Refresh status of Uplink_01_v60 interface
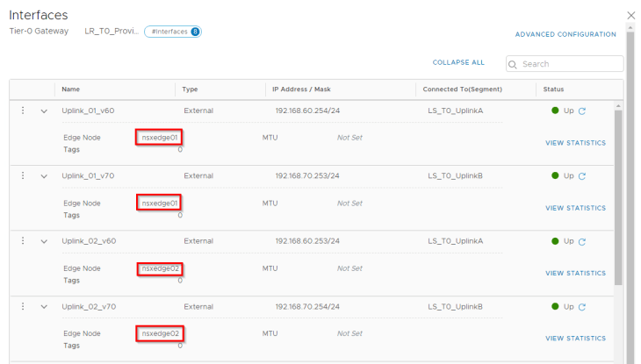This screenshot has width=641, height=364. [x=582, y=111]
